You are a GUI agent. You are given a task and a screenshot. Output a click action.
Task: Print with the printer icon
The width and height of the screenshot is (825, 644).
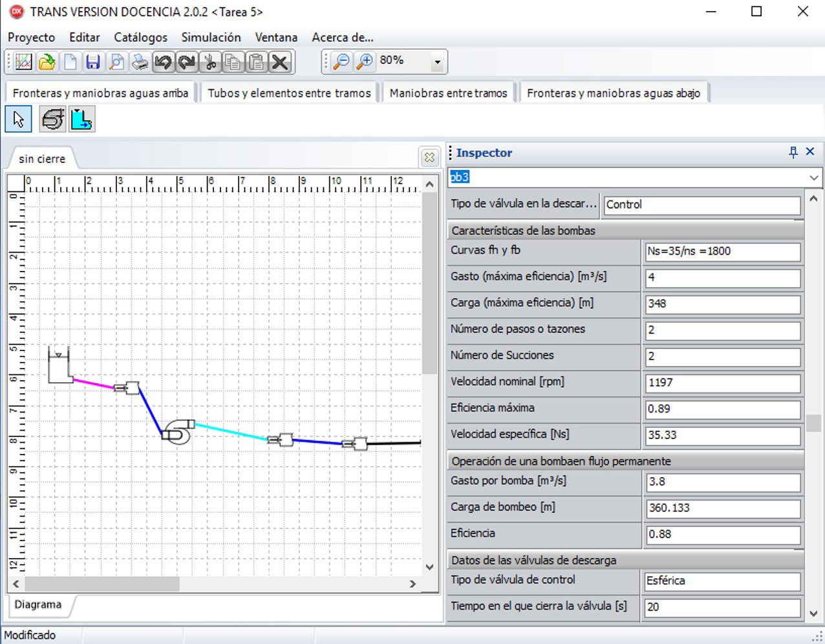[140, 62]
